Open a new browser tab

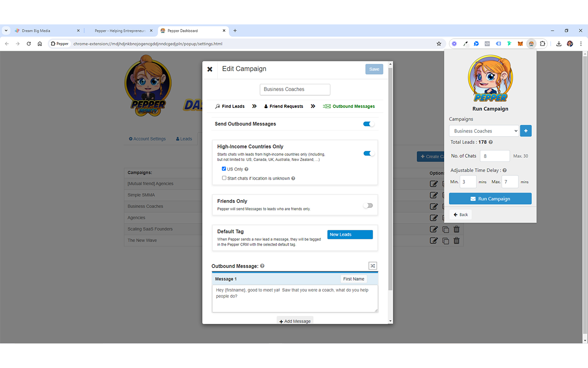pos(235,31)
